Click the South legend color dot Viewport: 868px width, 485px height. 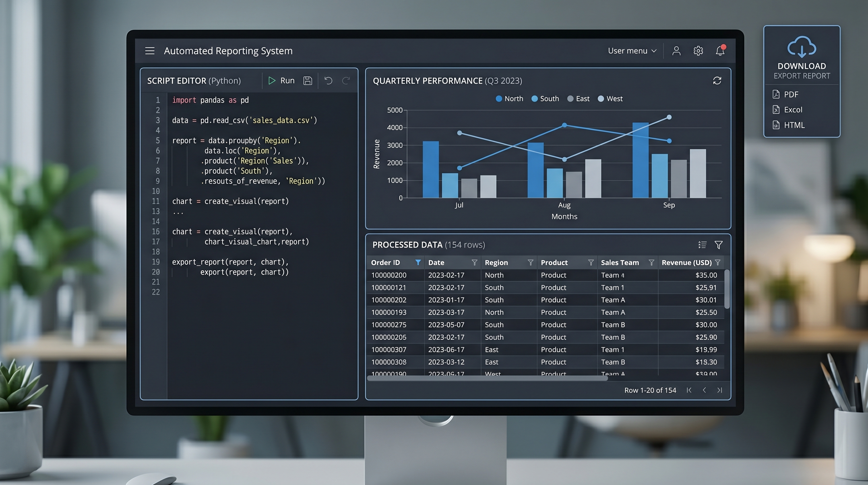click(x=534, y=99)
